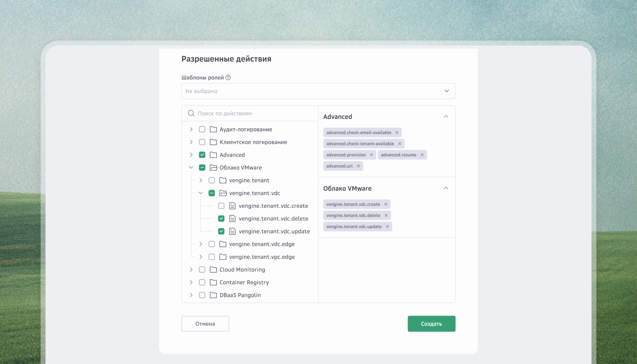Image resolution: width=637 pixels, height=364 pixels.
Task: Click the search magnifier icon
Action: (x=191, y=113)
